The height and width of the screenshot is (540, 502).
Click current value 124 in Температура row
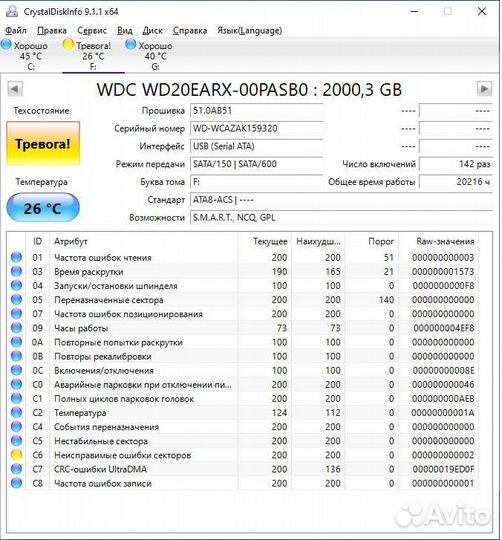click(x=279, y=413)
